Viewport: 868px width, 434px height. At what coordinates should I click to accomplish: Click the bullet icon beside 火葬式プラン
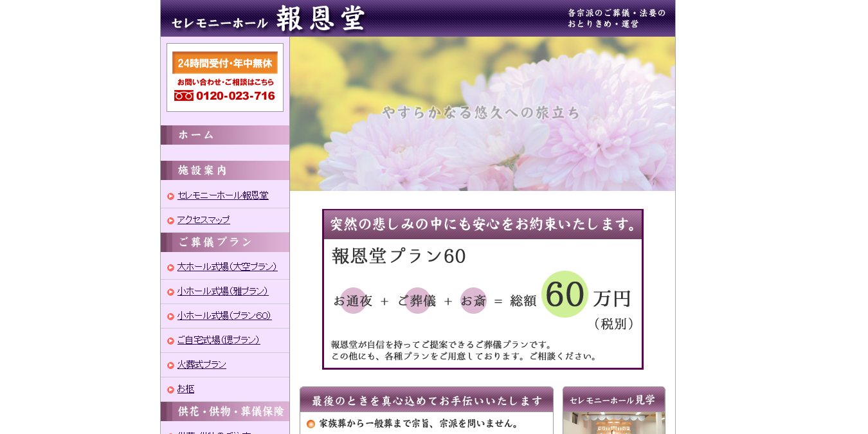171,365
